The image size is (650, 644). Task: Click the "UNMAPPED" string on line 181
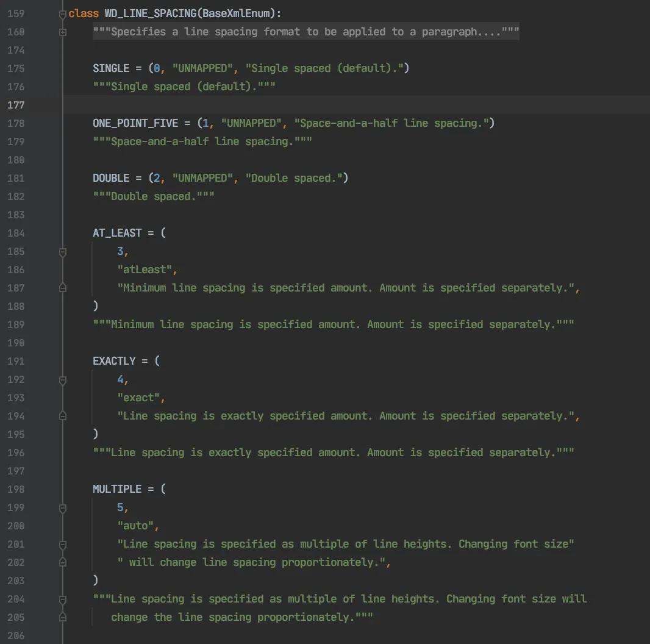[202, 178]
